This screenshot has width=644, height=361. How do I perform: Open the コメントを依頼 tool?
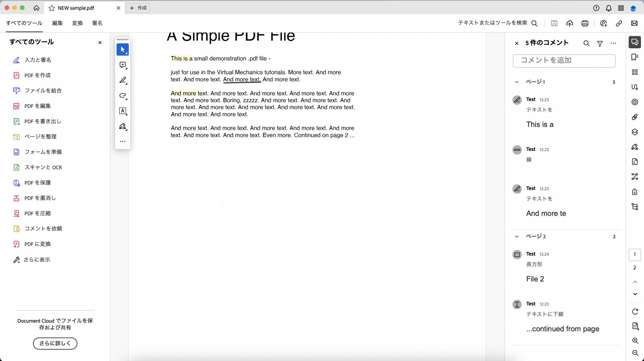click(37, 229)
